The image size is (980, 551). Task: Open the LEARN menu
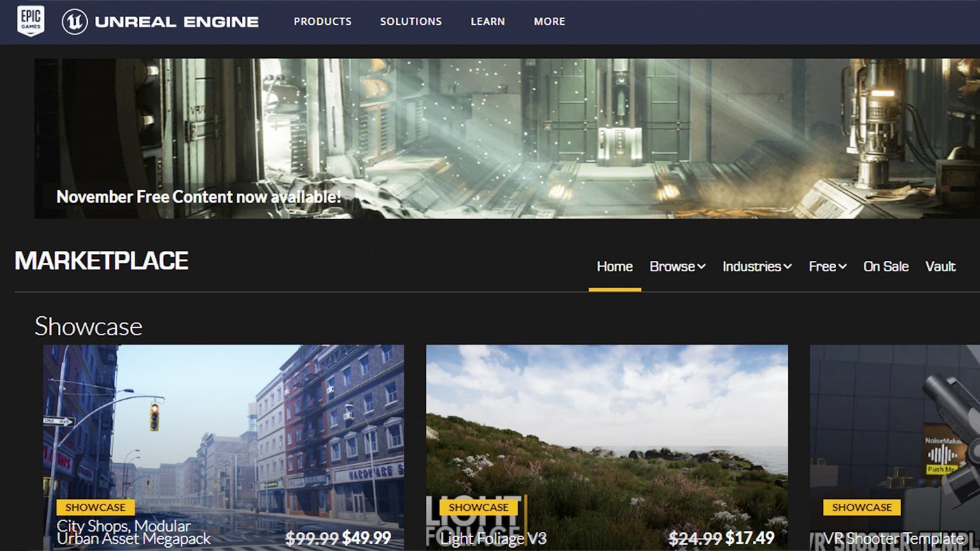[x=488, y=21]
